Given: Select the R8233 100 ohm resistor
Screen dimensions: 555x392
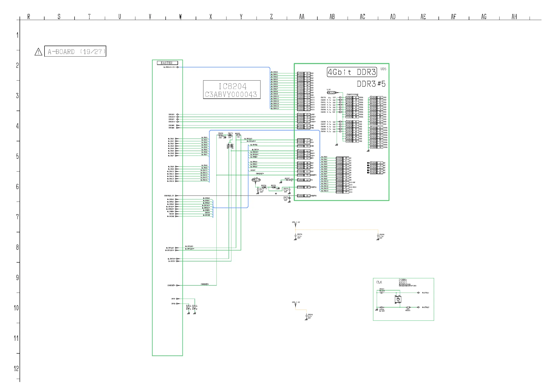Looking at the screenshot, I should point(238,135).
